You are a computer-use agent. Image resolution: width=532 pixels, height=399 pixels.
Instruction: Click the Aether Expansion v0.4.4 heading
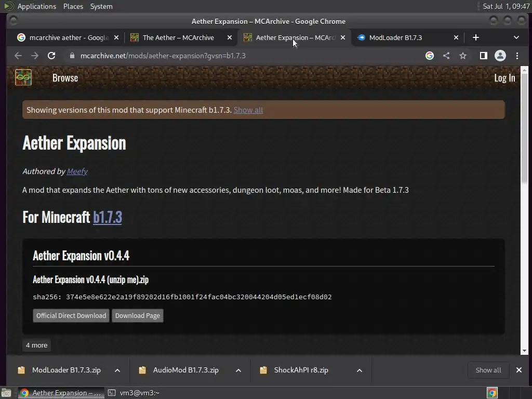81,256
